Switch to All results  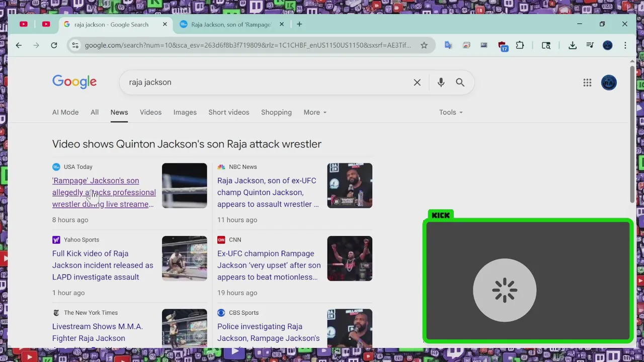(x=95, y=112)
